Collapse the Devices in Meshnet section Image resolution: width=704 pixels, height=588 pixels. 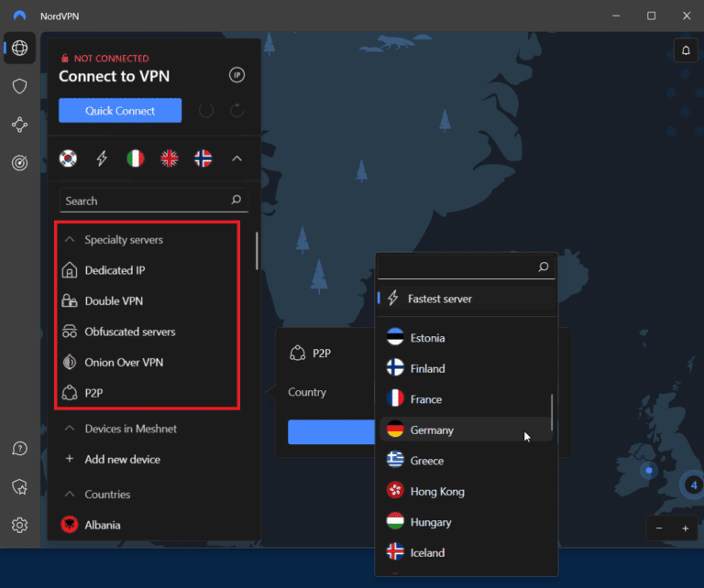[69, 429]
